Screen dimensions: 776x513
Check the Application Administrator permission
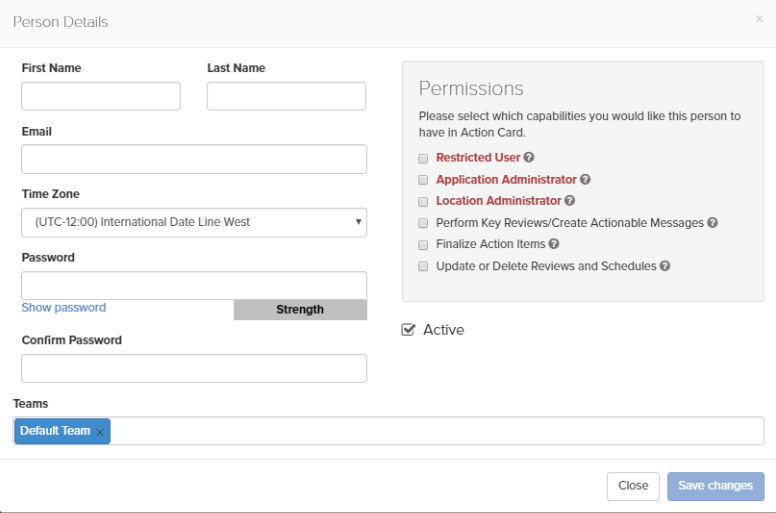point(423,180)
